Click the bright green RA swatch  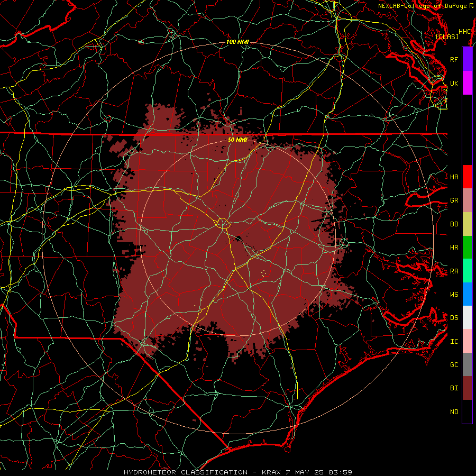point(467,271)
